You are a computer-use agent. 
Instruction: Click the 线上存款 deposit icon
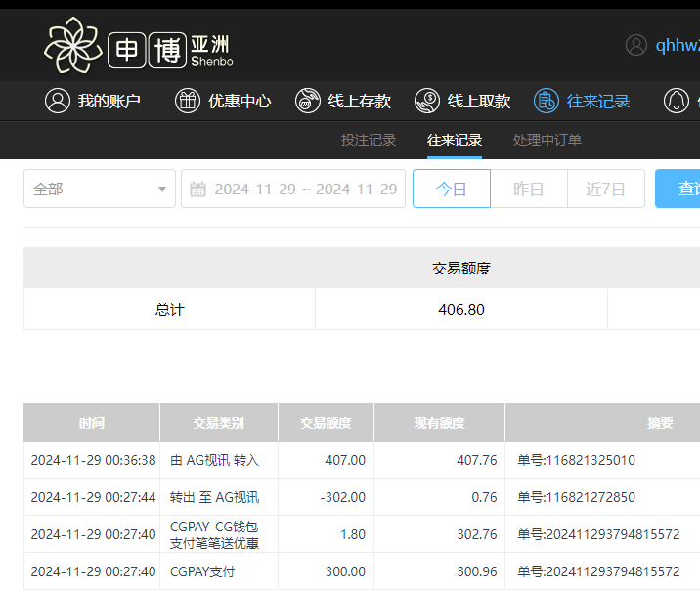(x=308, y=101)
